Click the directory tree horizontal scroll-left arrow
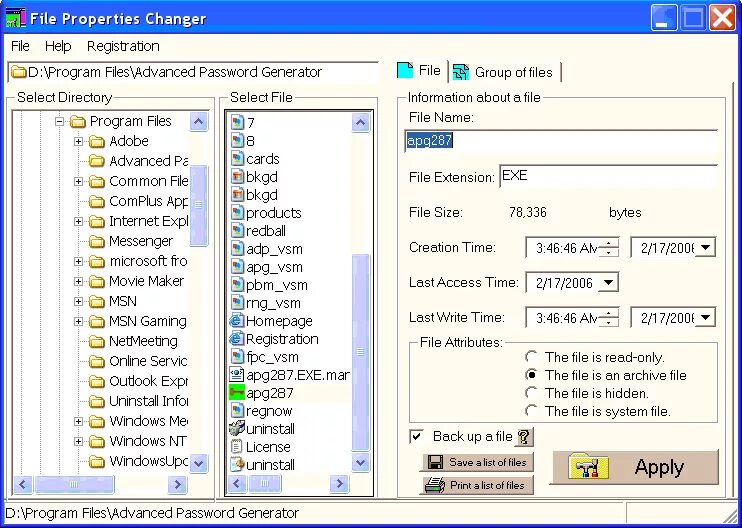This screenshot has height=528, width=742. (x=23, y=484)
